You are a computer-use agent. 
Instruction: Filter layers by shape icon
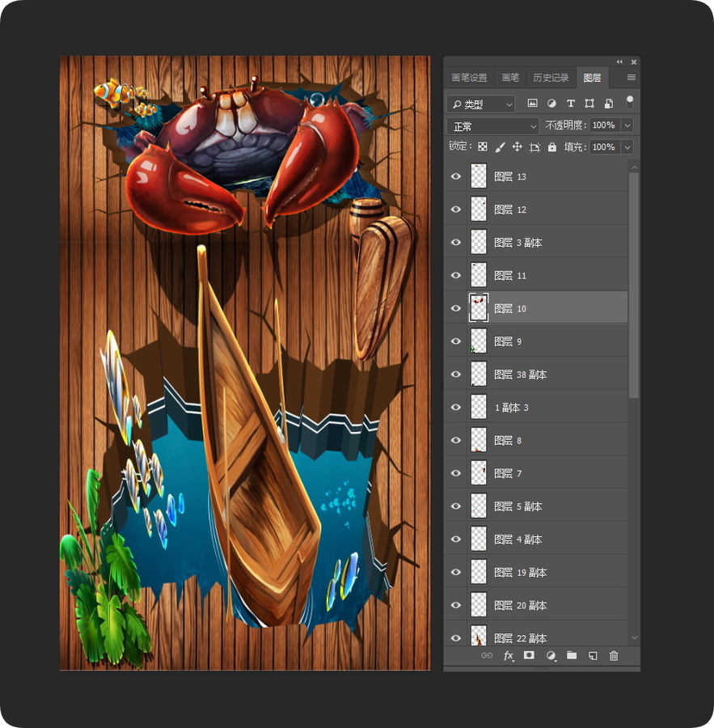click(x=589, y=104)
